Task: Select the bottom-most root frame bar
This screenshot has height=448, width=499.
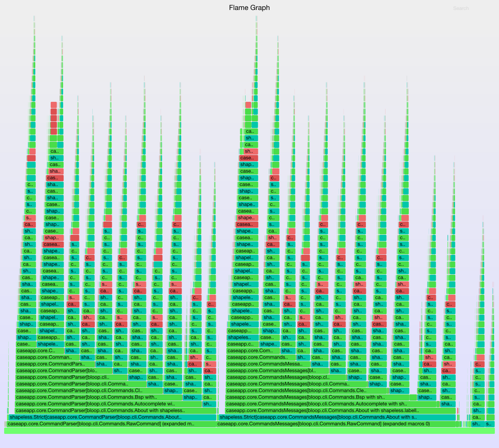Action: coord(249,431)
